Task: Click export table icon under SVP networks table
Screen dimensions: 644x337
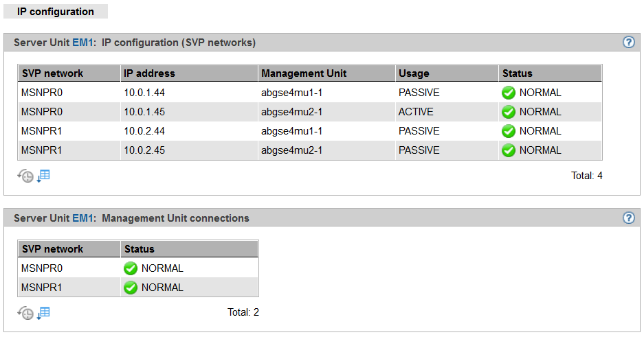Action: point(43,176)
